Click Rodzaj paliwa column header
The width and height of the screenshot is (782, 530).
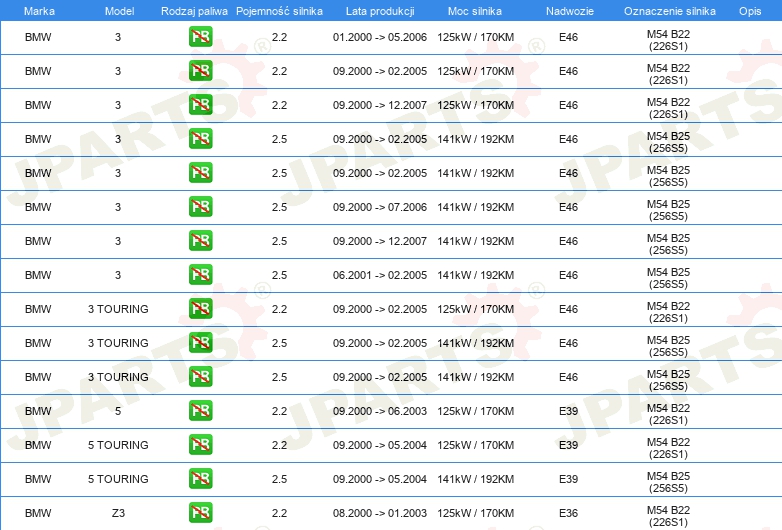pyautogui.click(x=194, y=11)
